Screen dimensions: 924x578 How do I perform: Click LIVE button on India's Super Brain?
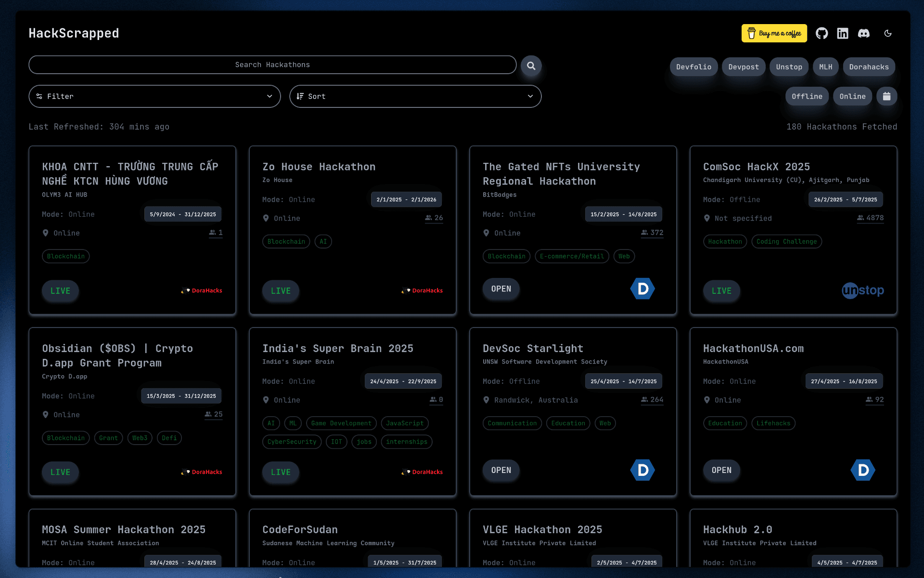pyautogui.click(x=281, y=472)
